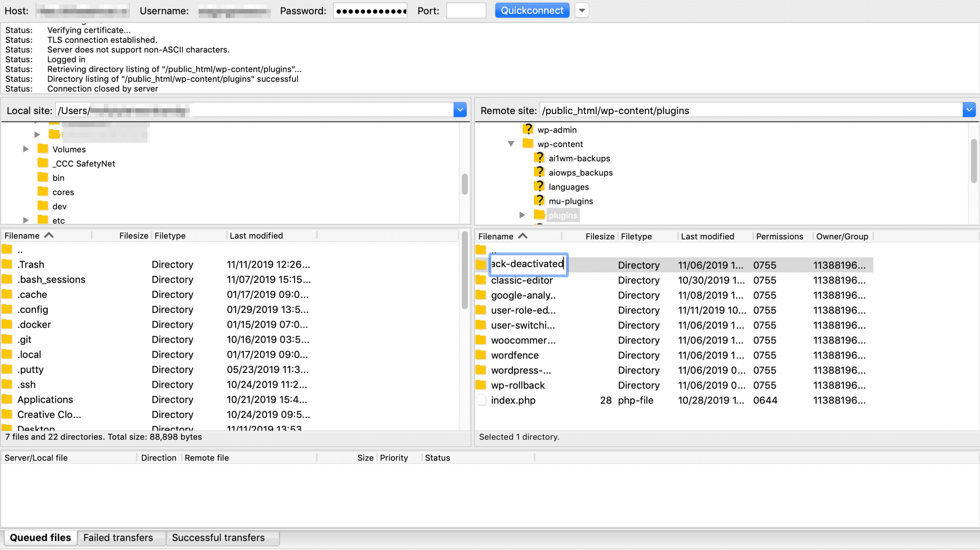Click the Queued files tab
The width and height of the screenshot is (980, 550).
pos(40,538)
